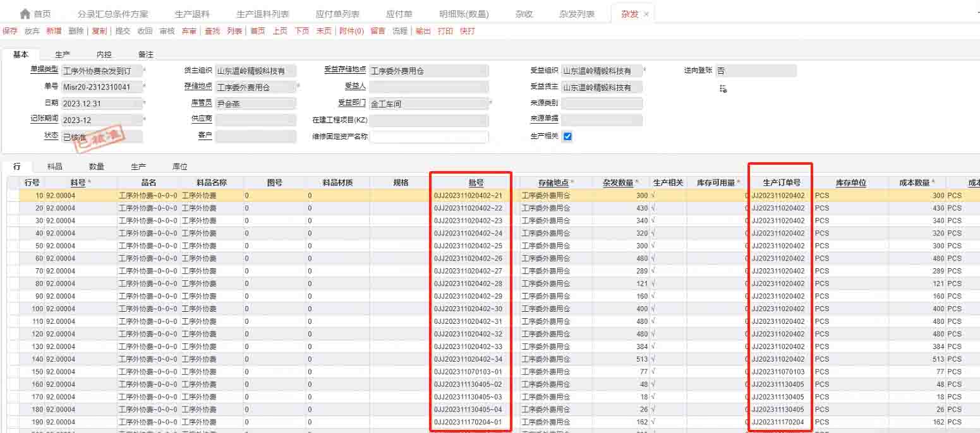
Task: Click the 逆向登账 field showing 否
Action: (x=756, y=71)
